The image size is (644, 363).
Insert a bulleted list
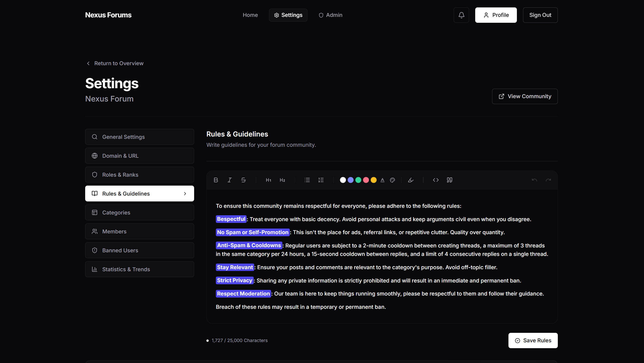click(x=307, y=180)
